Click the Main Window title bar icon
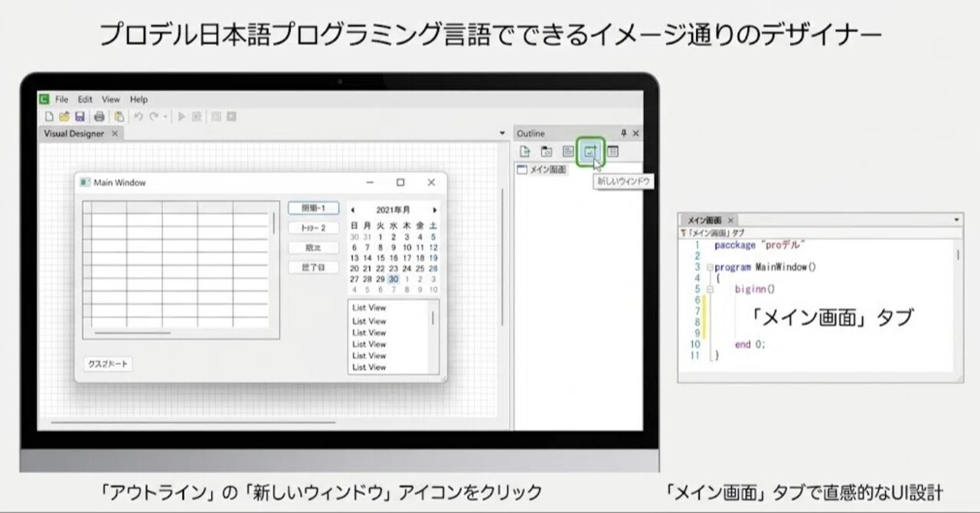The height and width of the screenshot is (513, 980). click(85, 182)
